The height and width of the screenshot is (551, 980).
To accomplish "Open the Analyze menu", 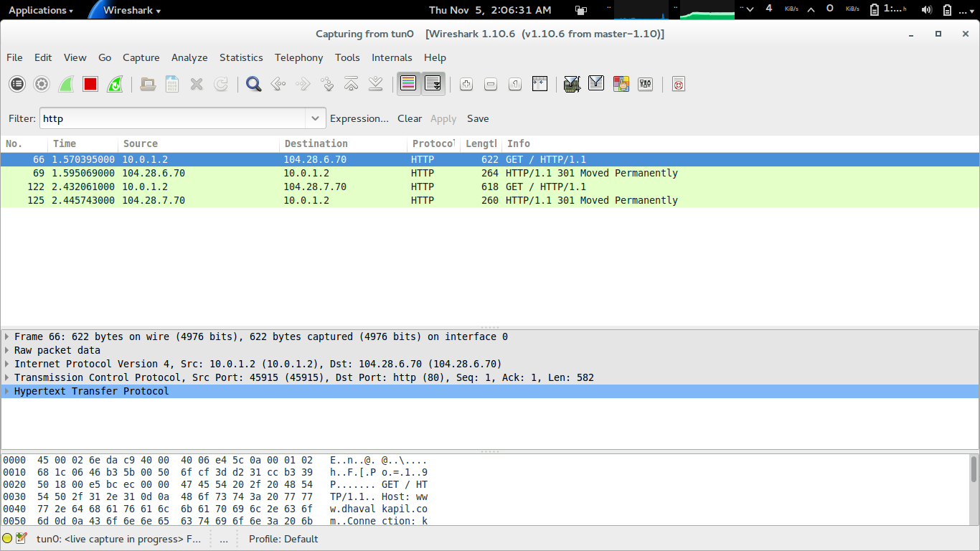I will point(189,57).
